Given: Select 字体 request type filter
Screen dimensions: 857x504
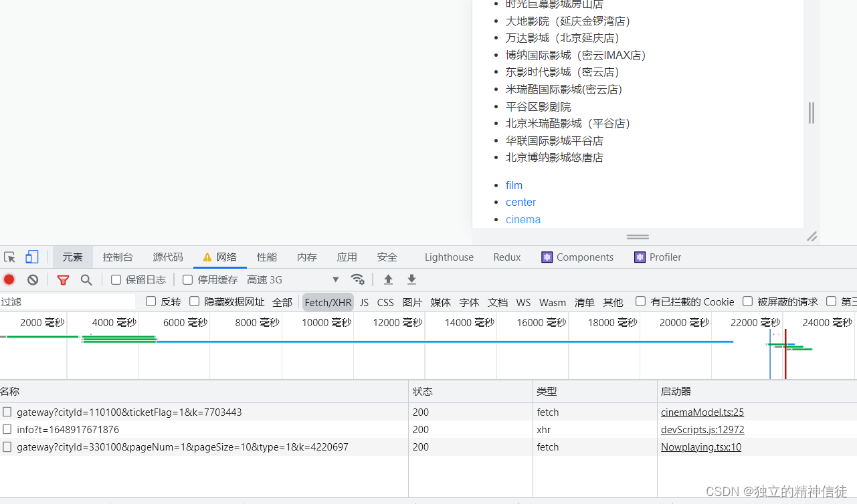Looking at the screenshot, I should pyautogui.click(x=470, y=302).
